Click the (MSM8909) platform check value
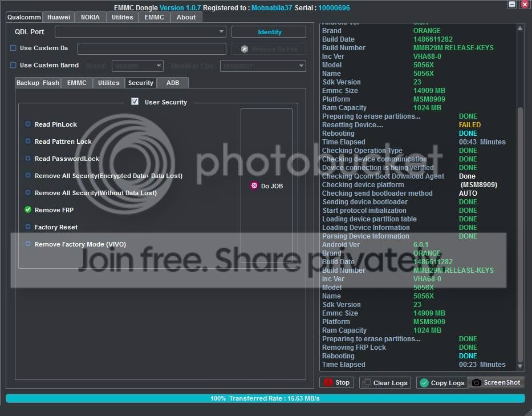Screen dimensions: 532x416 [x=479, y=185]
